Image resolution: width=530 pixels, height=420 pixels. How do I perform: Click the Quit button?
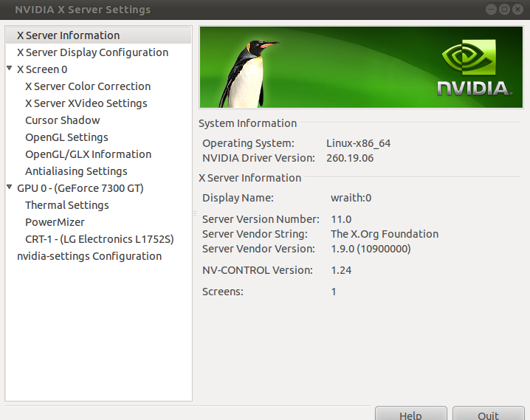(x=489, y=413)
